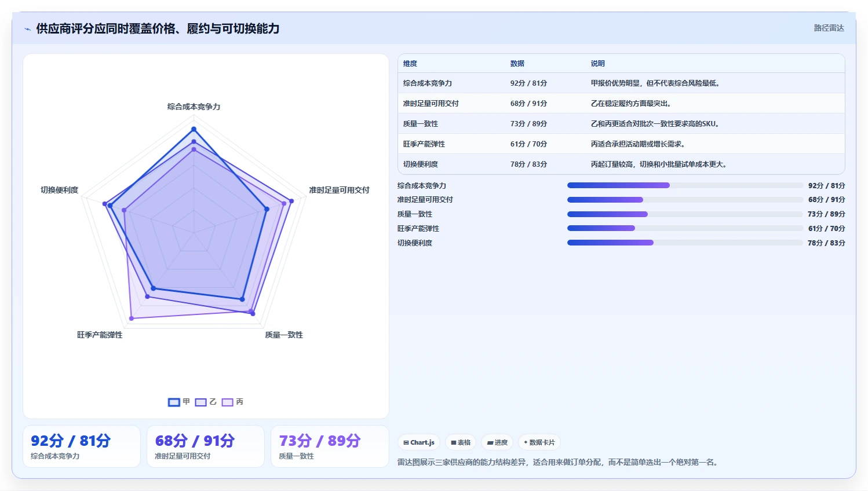Click 甲 data point on 综合成本竞争力 axis
868x491 pixels.
(x=194, y=129)
